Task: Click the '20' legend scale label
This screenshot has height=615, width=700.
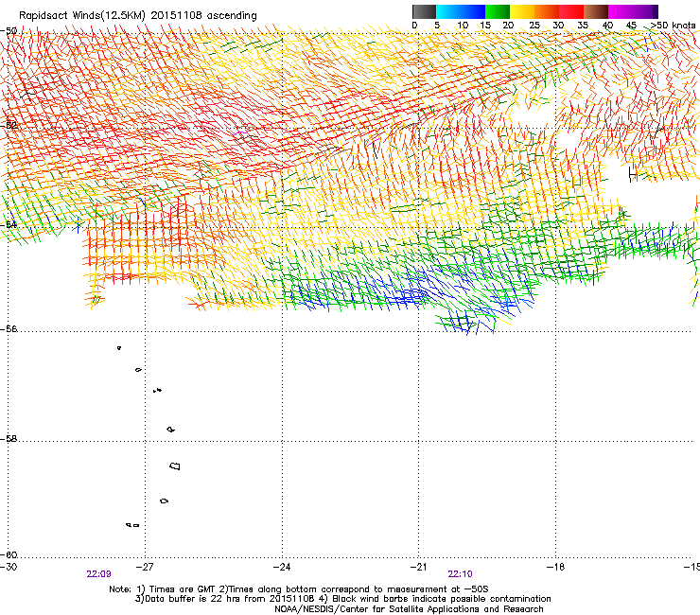Action: [508, 26]
